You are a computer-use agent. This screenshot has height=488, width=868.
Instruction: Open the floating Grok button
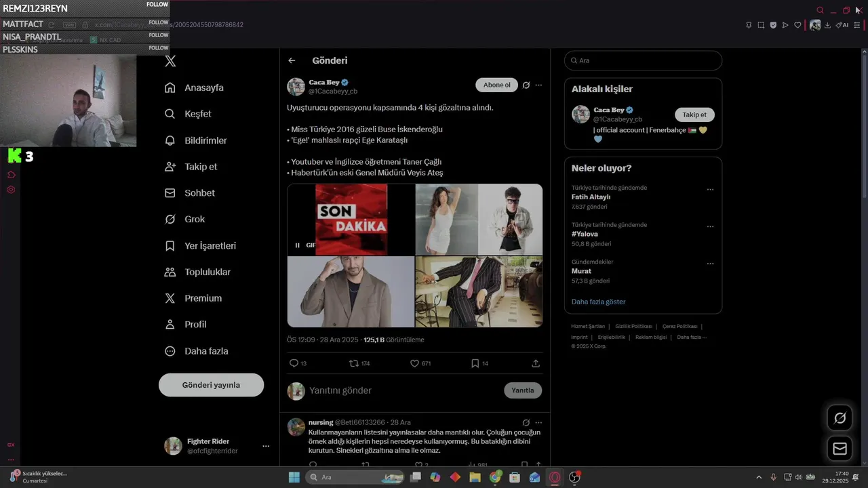pos(840,418)
